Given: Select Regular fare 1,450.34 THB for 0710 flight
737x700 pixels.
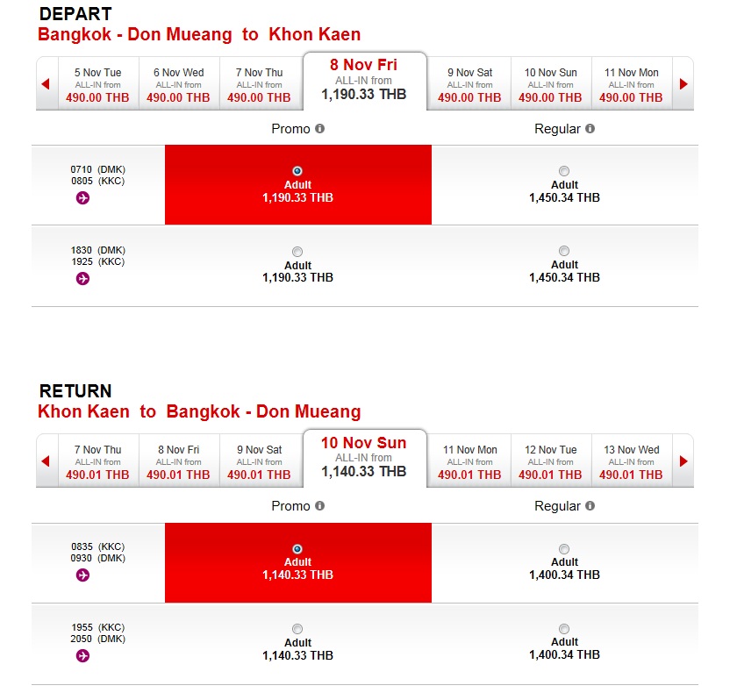Looking at the screenshot, I should (564, 171).
